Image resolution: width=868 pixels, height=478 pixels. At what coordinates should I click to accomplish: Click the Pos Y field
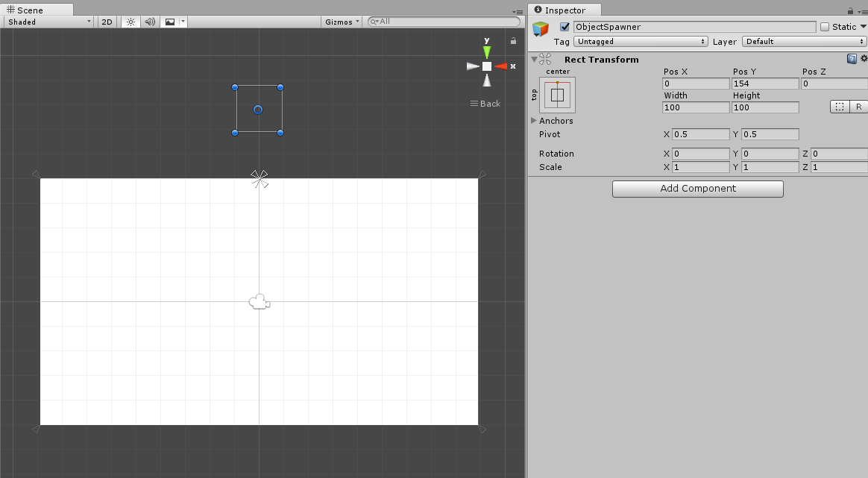pyautogui.click(x=765, y=84)
